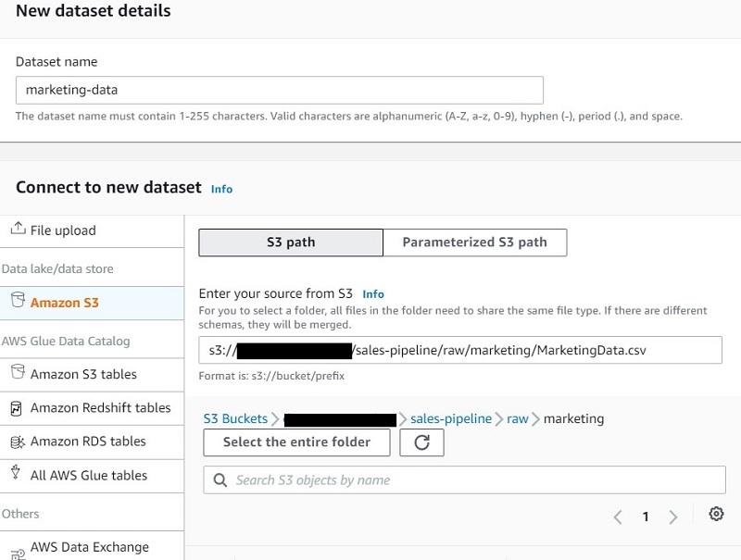741x560 pixels.
Task: Click the Data lake/data store heading
Action: point(57,269)
